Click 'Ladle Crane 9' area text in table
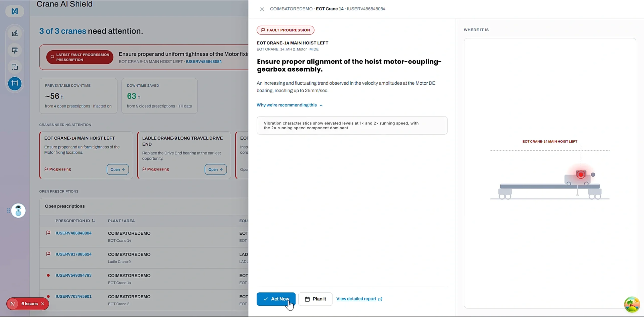The image size is (644, 317). [119, 262]
